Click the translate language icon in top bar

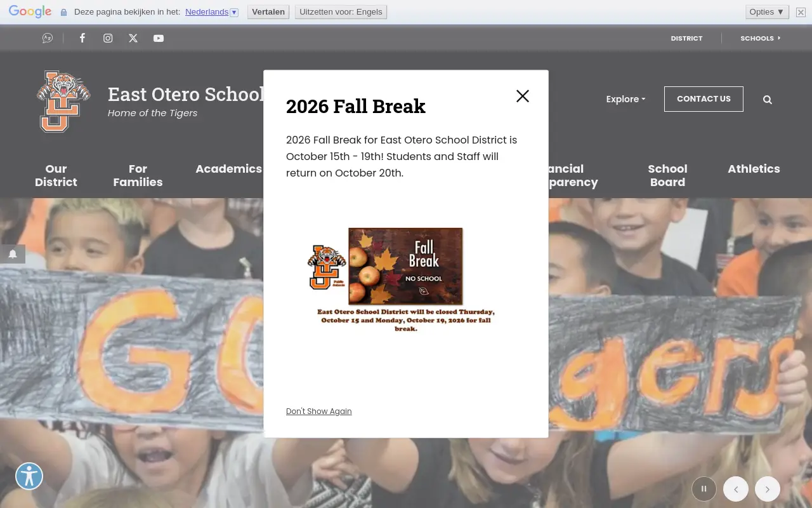click(x=48, y=38)
